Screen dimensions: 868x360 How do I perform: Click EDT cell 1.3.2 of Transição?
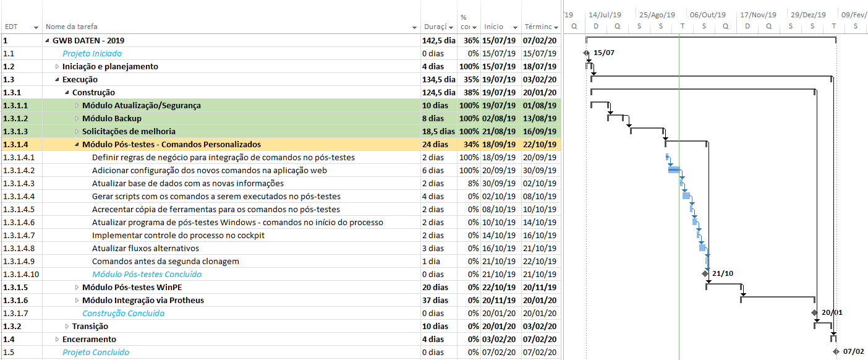tap(21, 327)
